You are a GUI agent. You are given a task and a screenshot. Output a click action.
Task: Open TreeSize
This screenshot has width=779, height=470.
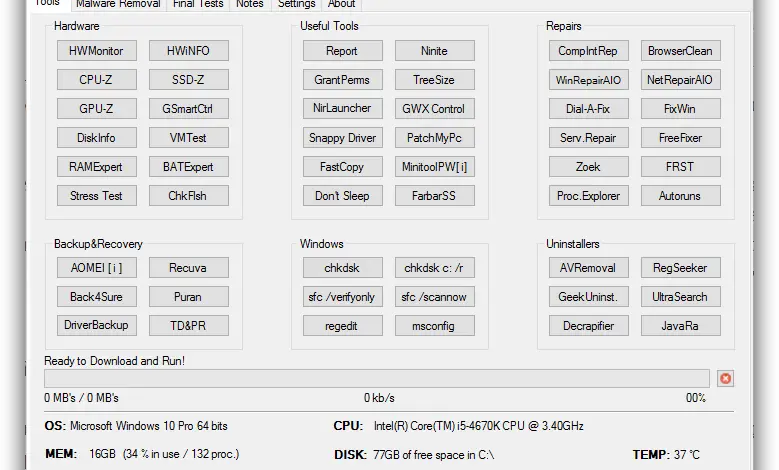click(x=434, y=79)
